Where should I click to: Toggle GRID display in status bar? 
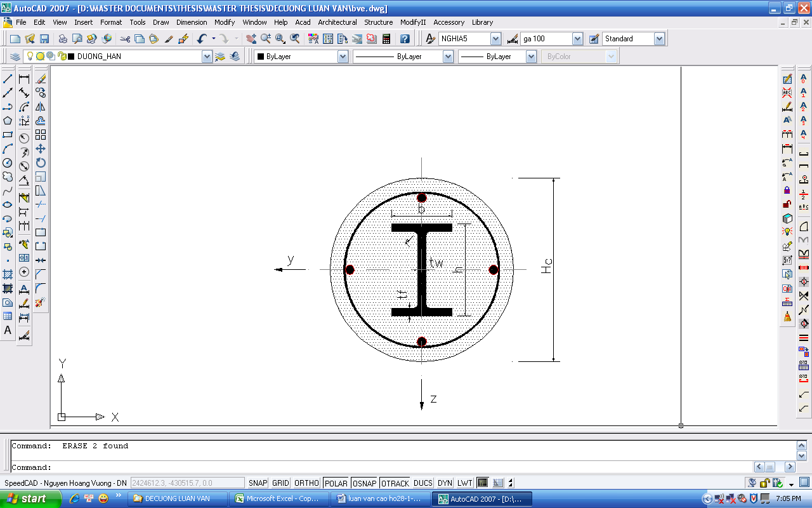pos(280,483)
